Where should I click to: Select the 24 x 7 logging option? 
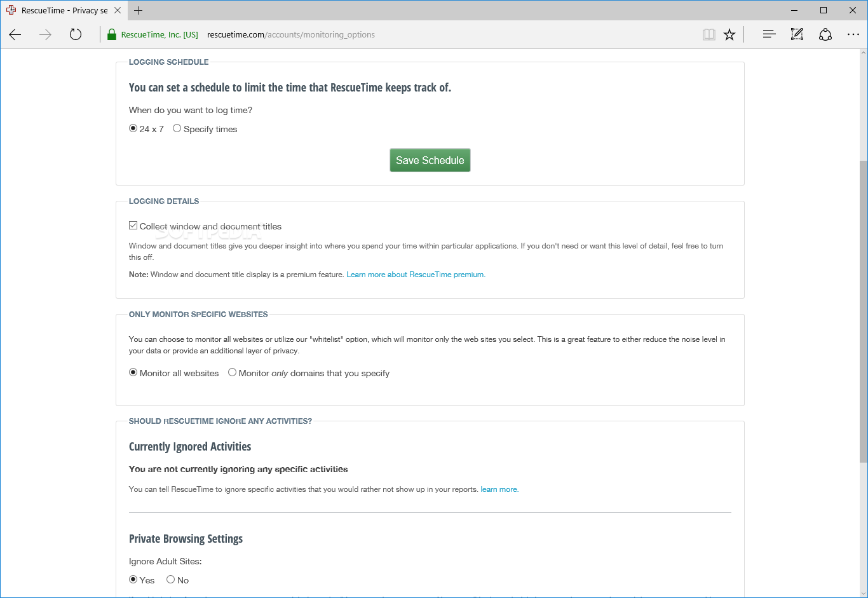(133, 128)
